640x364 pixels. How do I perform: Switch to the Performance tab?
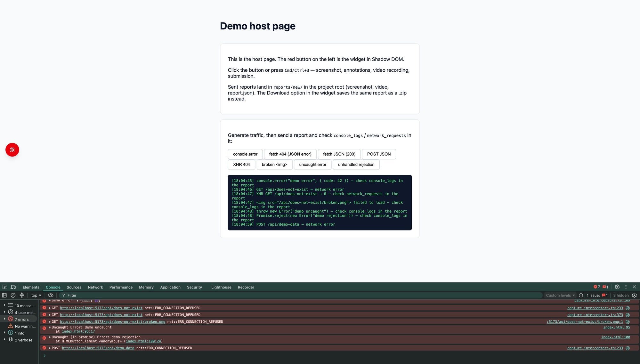(x=121, y=287)
